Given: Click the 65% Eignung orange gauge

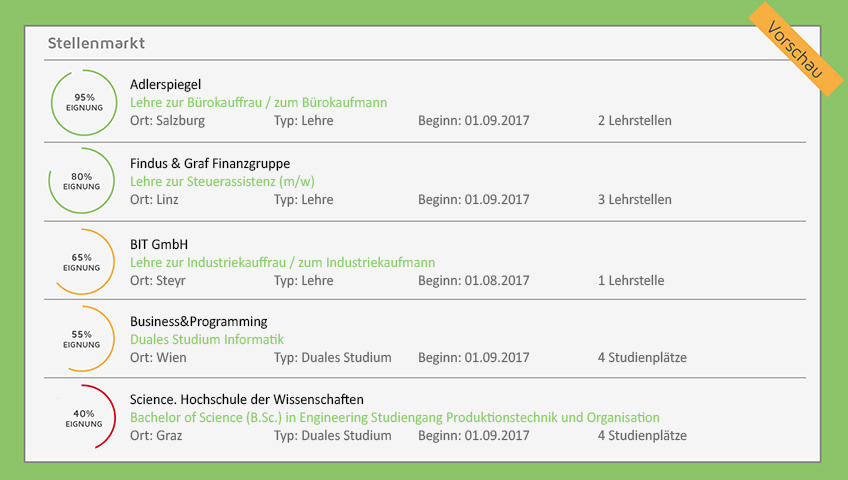Looking at the screenshot, I should click(82, 262).
